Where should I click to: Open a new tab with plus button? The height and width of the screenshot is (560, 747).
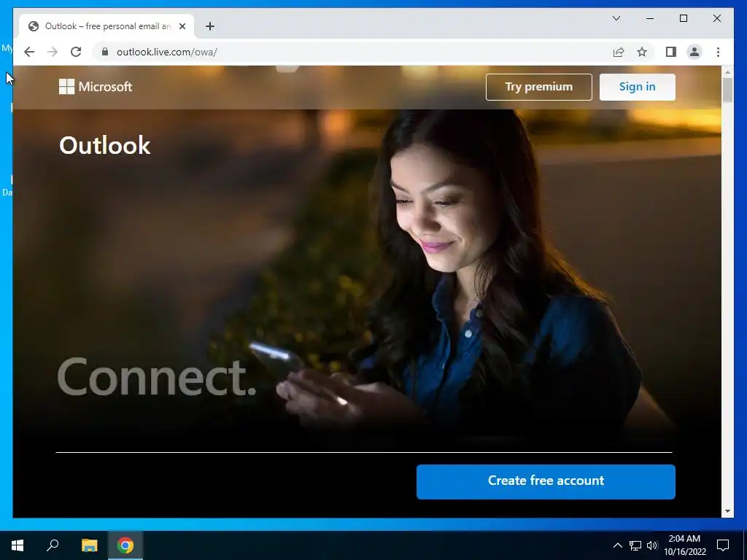coord(210,26)
